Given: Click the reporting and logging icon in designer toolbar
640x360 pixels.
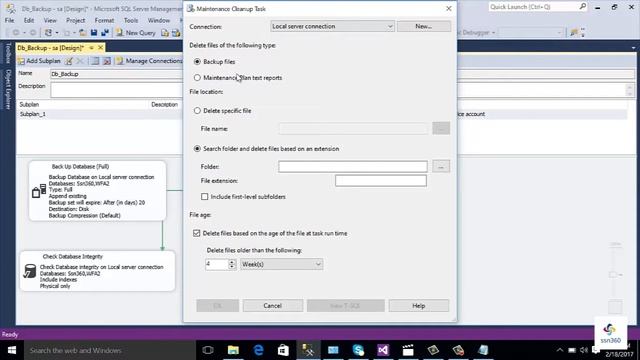Looking at the screenshot, I should coord(107,61).
